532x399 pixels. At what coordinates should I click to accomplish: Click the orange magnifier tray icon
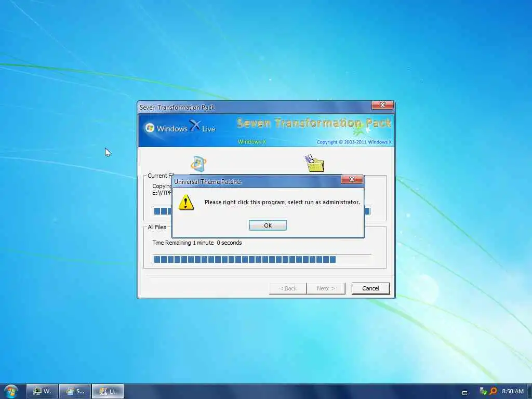coord(494,391)
